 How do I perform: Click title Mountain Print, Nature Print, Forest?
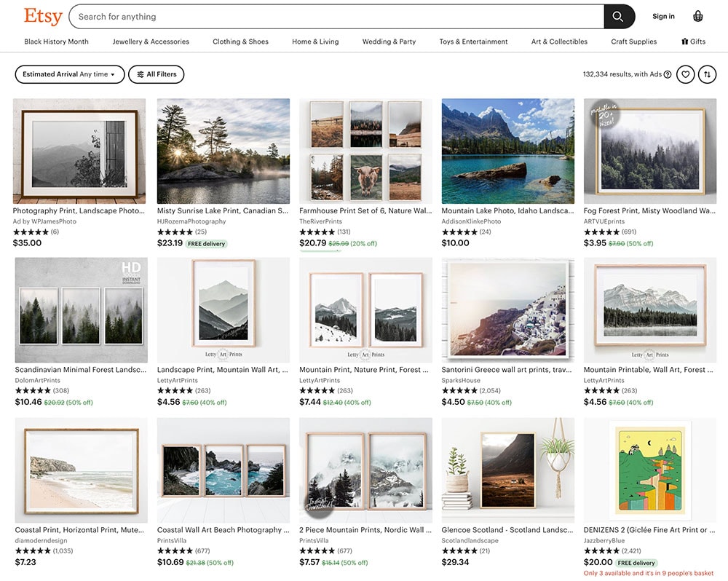pos(363,370)
